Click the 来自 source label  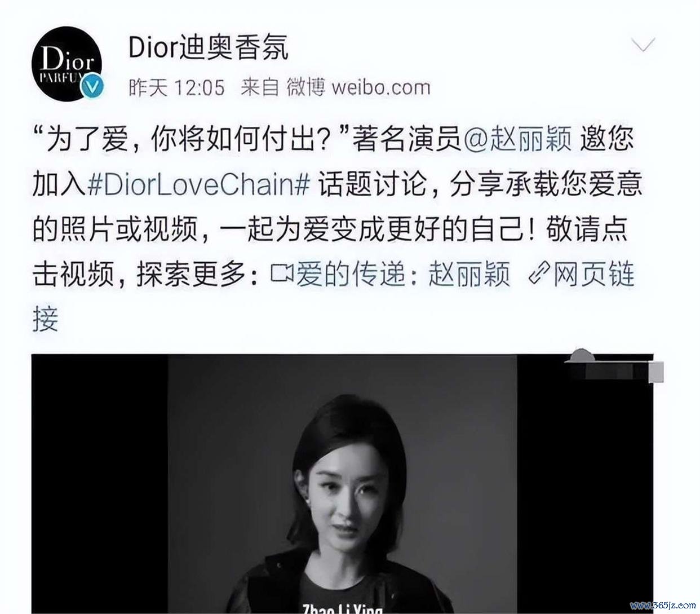(x=260, y=87)
